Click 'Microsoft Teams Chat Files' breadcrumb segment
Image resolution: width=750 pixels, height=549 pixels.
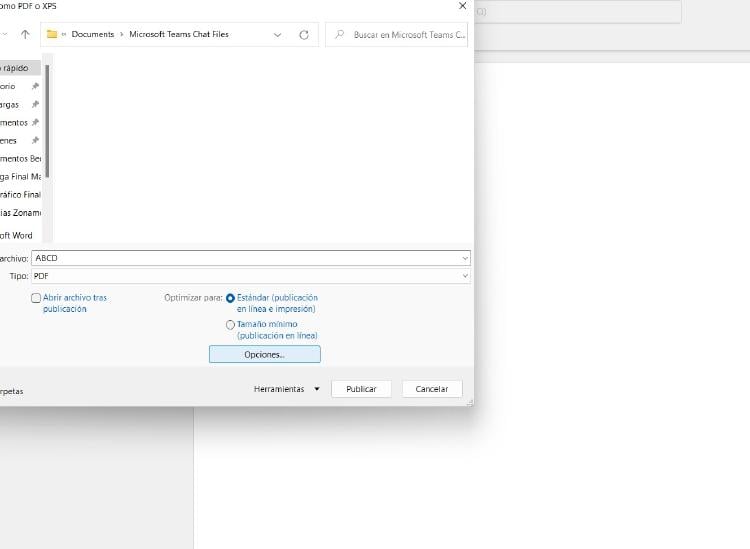[179, 34]
